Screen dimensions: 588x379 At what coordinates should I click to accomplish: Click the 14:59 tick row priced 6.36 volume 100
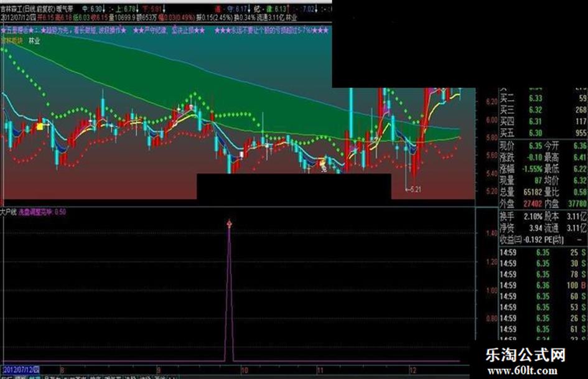(543, 286)
